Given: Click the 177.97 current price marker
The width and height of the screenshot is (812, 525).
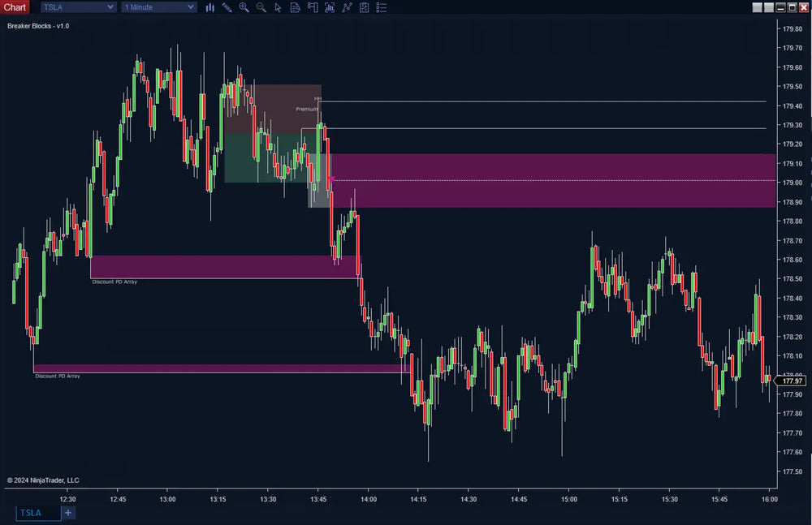Looking at the screenshot, I should 789,381.
